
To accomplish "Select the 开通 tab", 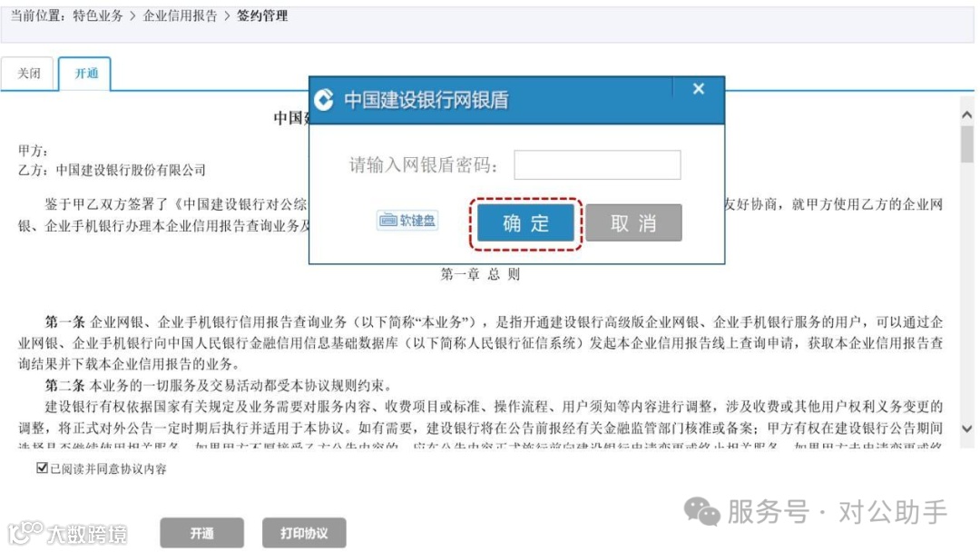I will click(x=85, y=74).
